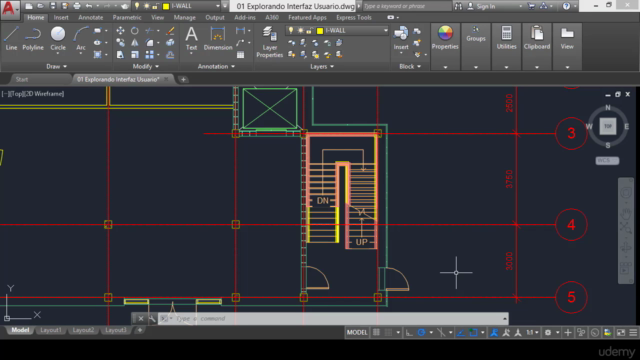640x360 pixels.
Task: Click the Save icon in quick access toolbar
Action: [53, 6]
